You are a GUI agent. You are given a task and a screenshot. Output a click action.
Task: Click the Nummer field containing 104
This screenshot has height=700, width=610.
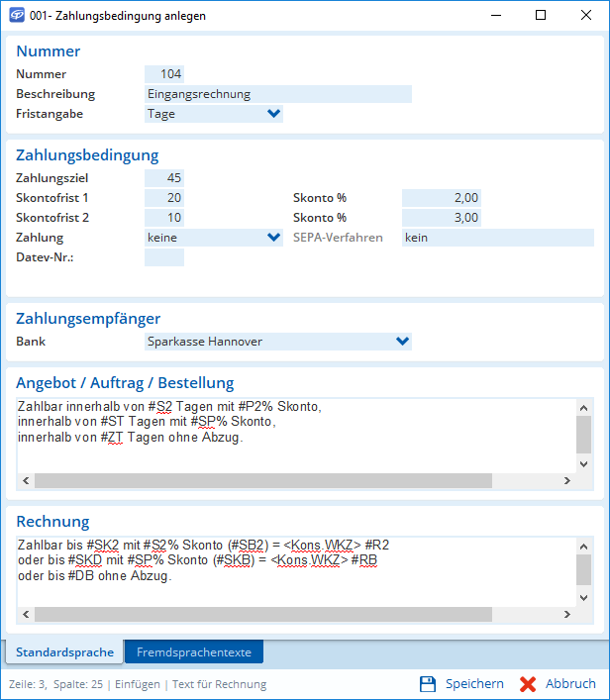[x=164, y=74]
